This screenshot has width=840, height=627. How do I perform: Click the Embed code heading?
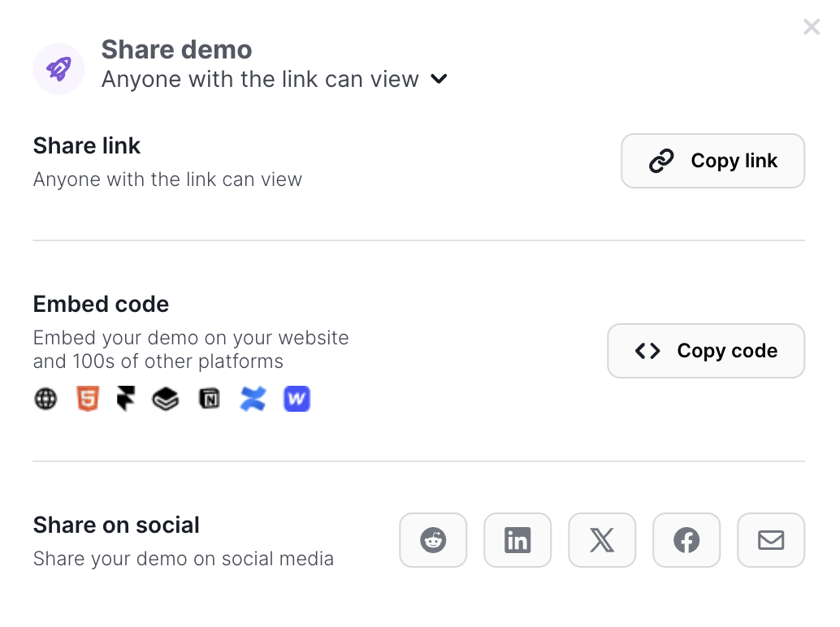(x=101, y=304)
